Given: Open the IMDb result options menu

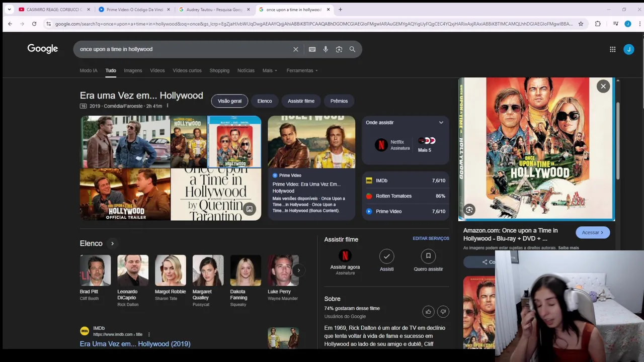Looking at the screenshot, I should pos(149,334).
